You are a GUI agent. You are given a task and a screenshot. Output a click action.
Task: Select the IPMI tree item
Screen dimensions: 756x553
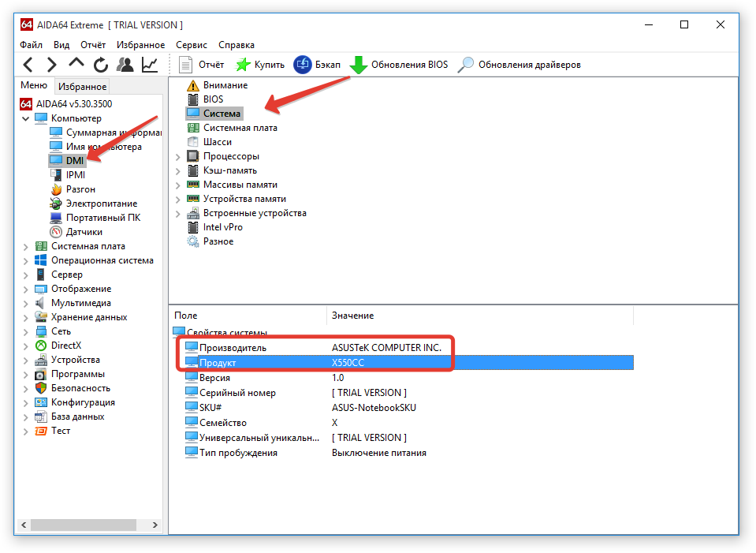tap(68, 174)
